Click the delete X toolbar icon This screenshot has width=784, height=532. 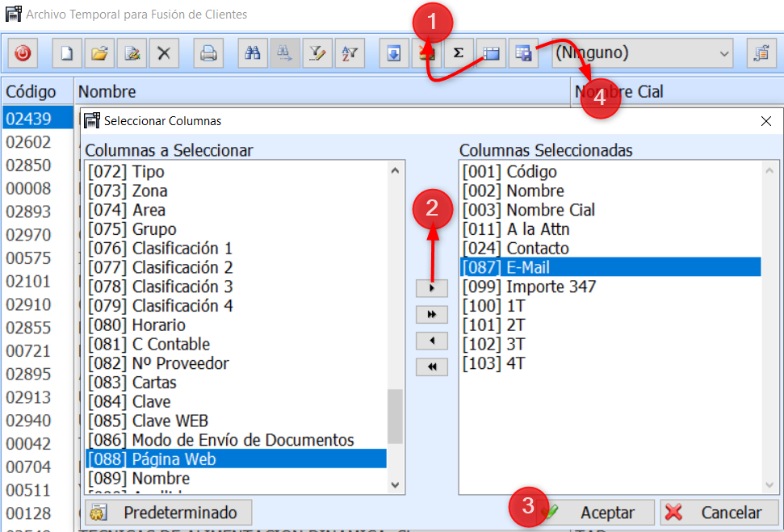(164, 54)
